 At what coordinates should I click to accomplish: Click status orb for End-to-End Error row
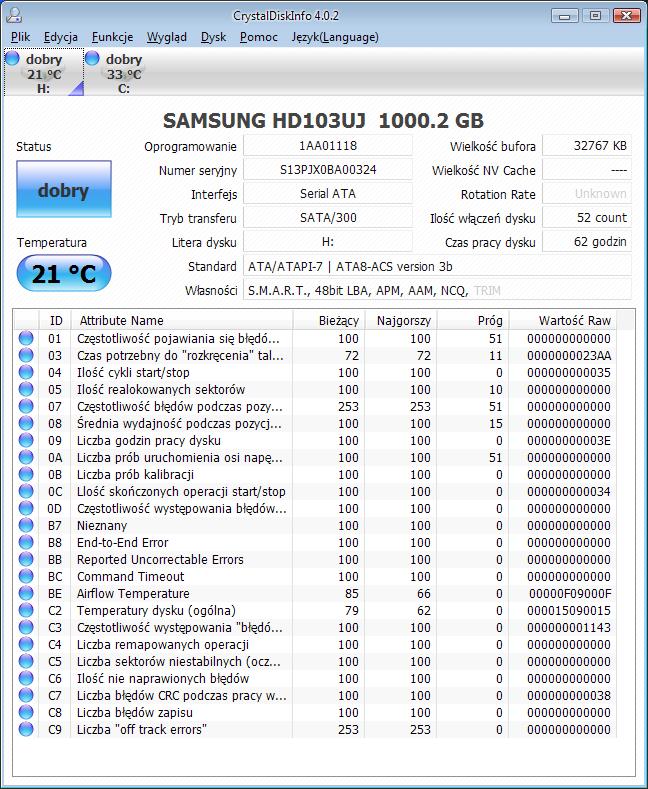click(26, 542)
